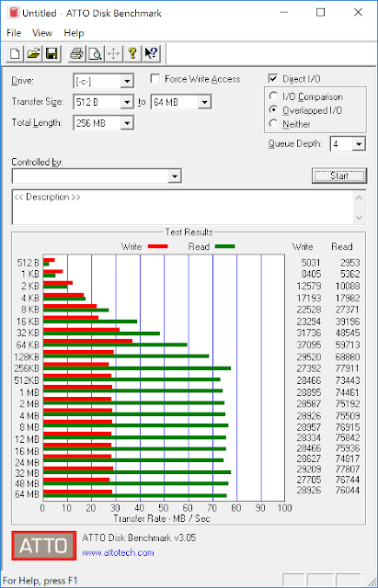Expand the Controlled by dropdown
Image resolution: width=378 pixels, height=588 pixels.
(x=175, y=176)
